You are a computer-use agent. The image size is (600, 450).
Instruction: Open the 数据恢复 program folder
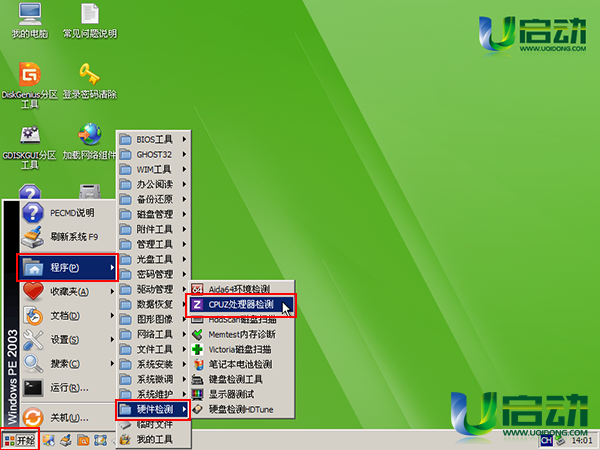tap(153, 304)
